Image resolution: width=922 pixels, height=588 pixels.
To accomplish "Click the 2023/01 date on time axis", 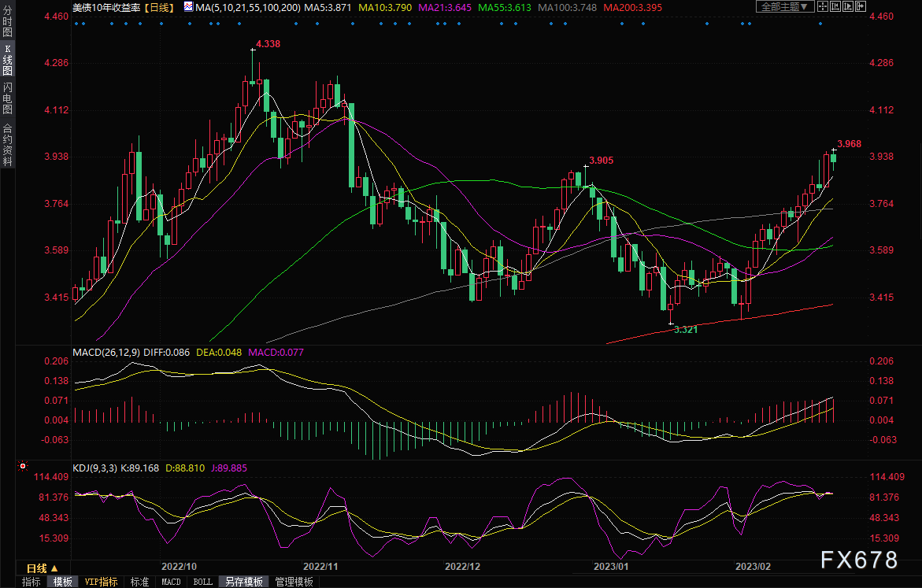I will 611,566.
